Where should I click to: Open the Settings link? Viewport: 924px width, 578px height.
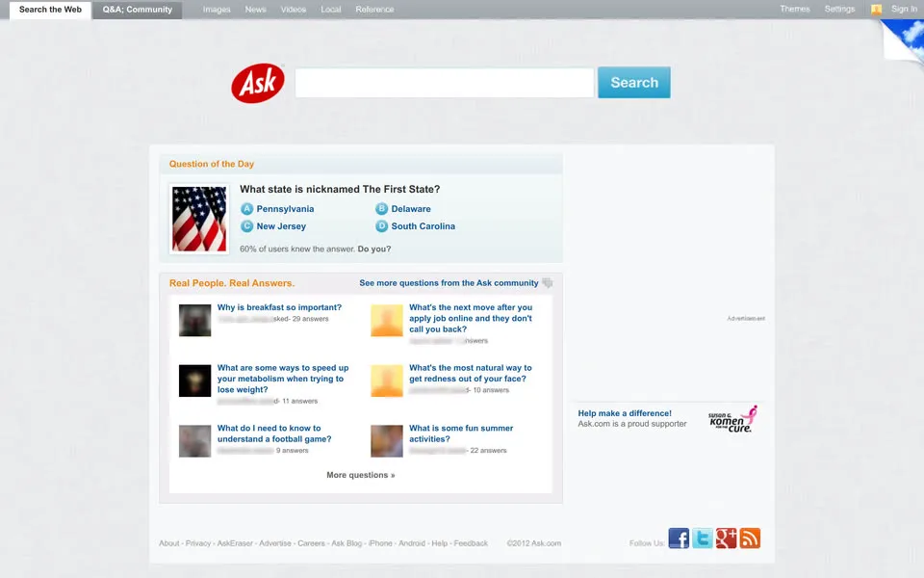(x=839, y=9)
